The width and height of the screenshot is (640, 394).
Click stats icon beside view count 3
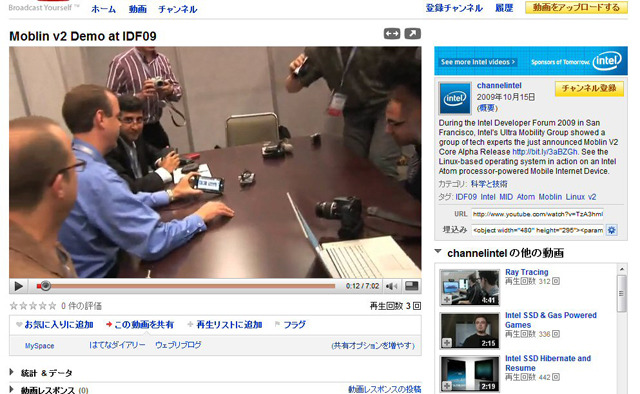click(x=417, y=306)
